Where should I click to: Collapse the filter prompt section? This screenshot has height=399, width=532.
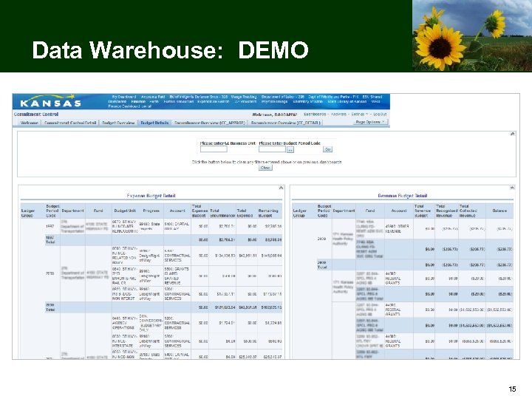point(512,134)
